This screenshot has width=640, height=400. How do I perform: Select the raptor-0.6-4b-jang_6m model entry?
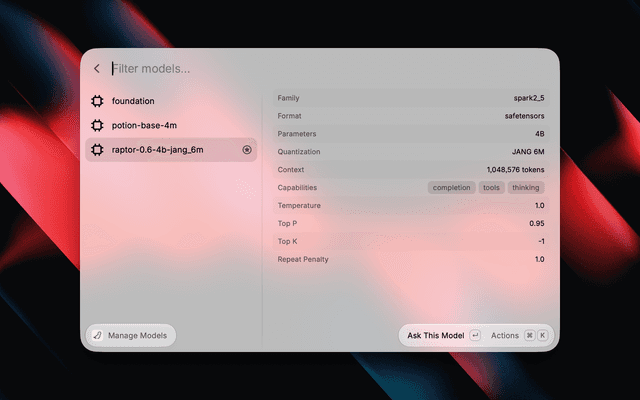coord(171,150)
